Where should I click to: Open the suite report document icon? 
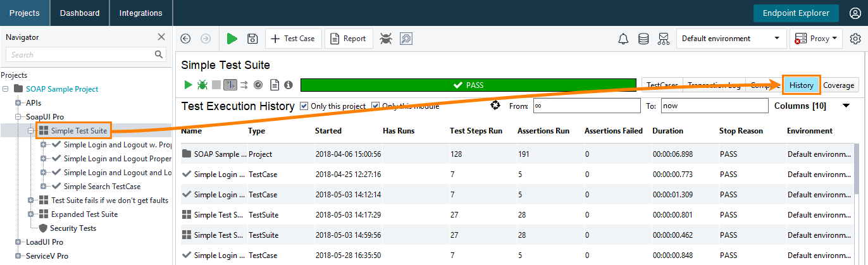pyautogui.click(x=275, y=84)
